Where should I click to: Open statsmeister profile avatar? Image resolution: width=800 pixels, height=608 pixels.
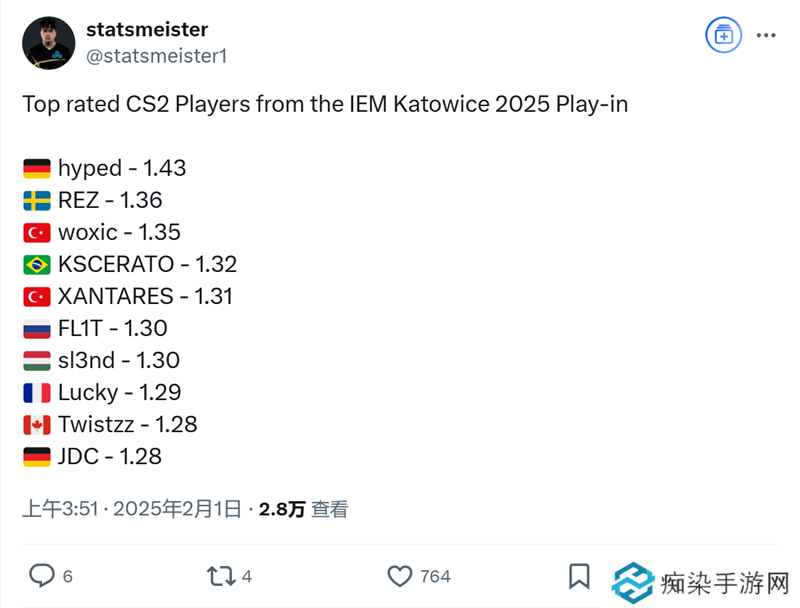48,43
